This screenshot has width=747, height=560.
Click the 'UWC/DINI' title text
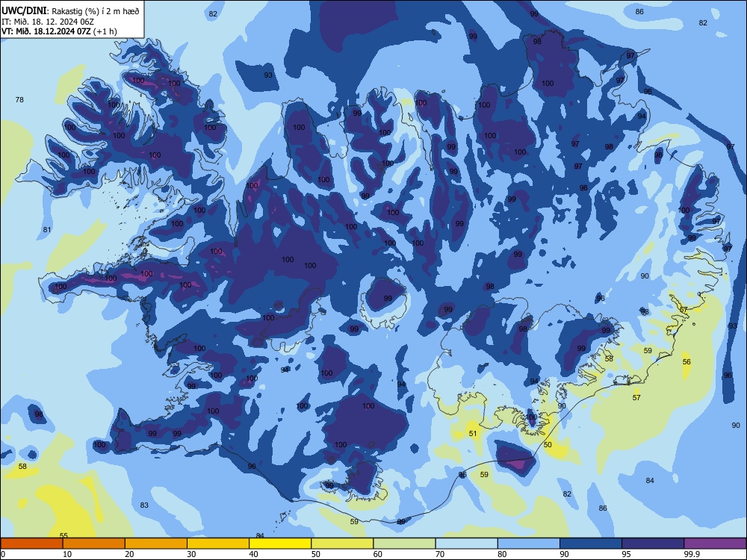tap(25, 10)
